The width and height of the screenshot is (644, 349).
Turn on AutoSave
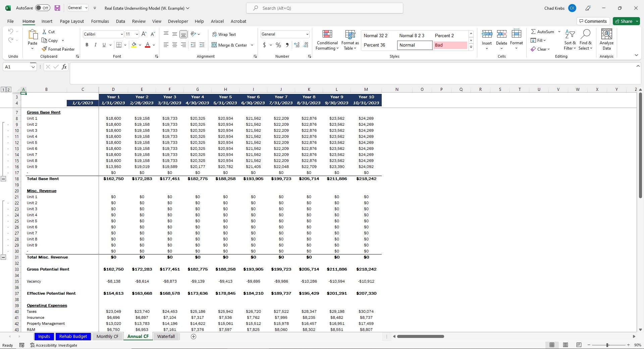(x=43, y=7)
